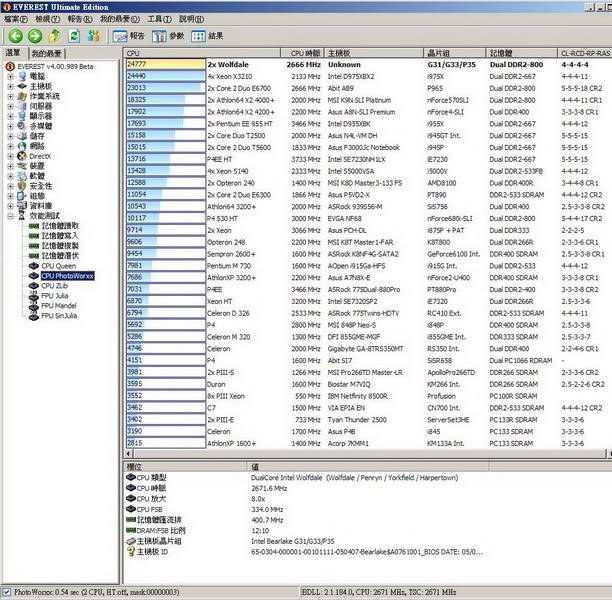Open the 報告 report toolbar button
Image resolution: width=612 pixels, height=600 pixels.
[x=128, y=36]
